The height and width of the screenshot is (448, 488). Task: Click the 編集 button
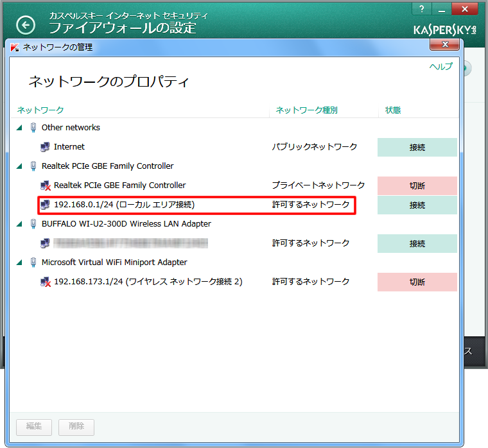[34, 427]
